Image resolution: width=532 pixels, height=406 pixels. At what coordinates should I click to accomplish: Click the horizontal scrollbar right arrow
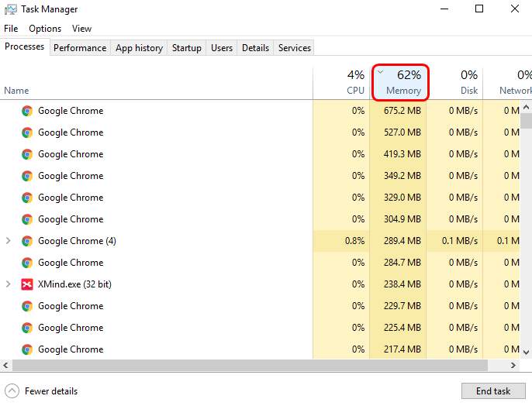click(x=513, y=366)
